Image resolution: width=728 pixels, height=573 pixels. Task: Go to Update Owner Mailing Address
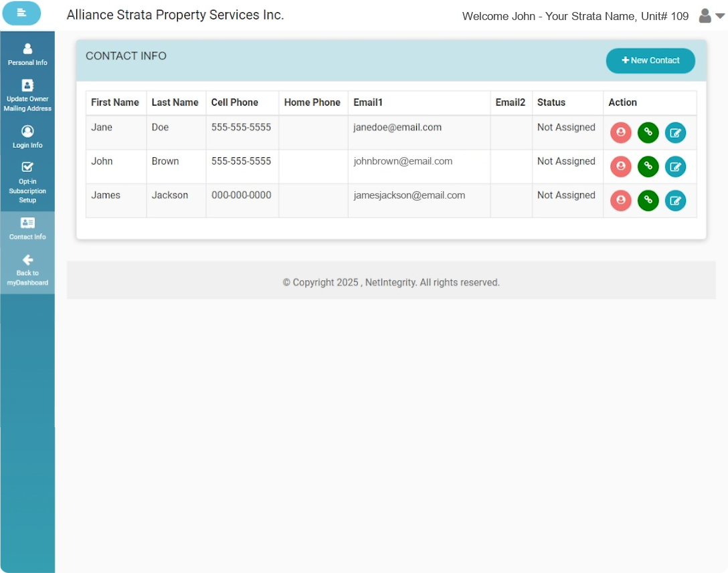pos(27,96)
